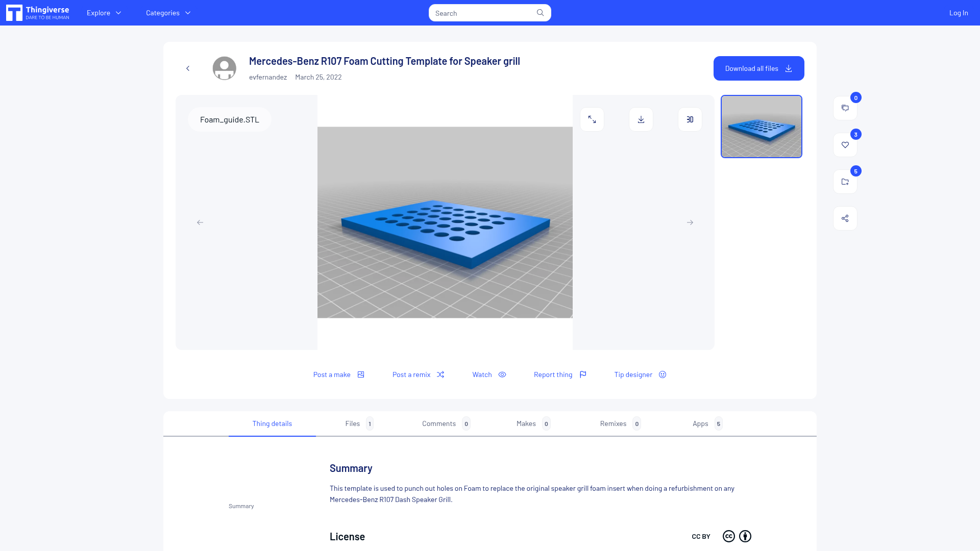The height and width of the screenshot is (551, 980).
Task: Jump to Summary in the side navigation
Action: point(241,506)
